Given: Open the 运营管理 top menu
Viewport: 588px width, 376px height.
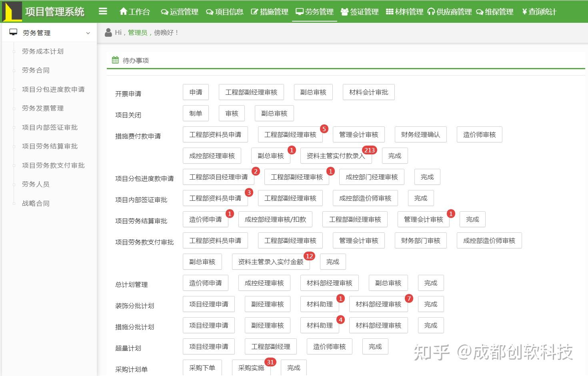Looking at the screenshot, I should coord(180,12).
